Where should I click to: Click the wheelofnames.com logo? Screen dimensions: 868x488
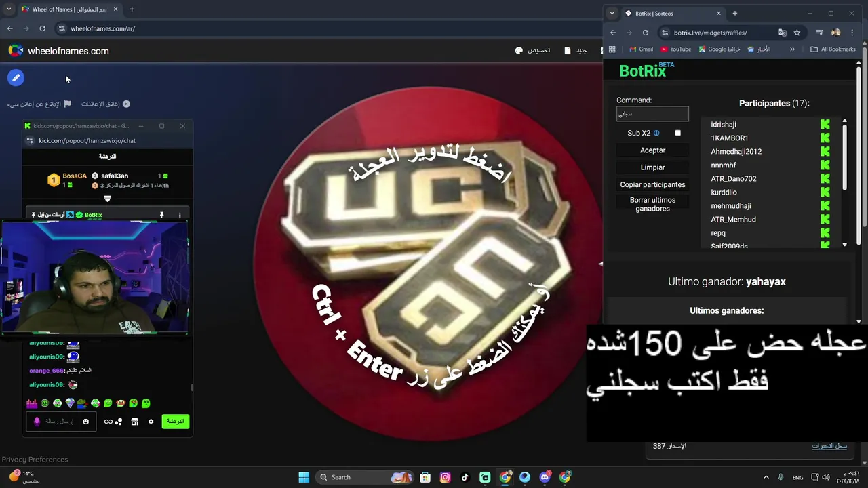58,51
